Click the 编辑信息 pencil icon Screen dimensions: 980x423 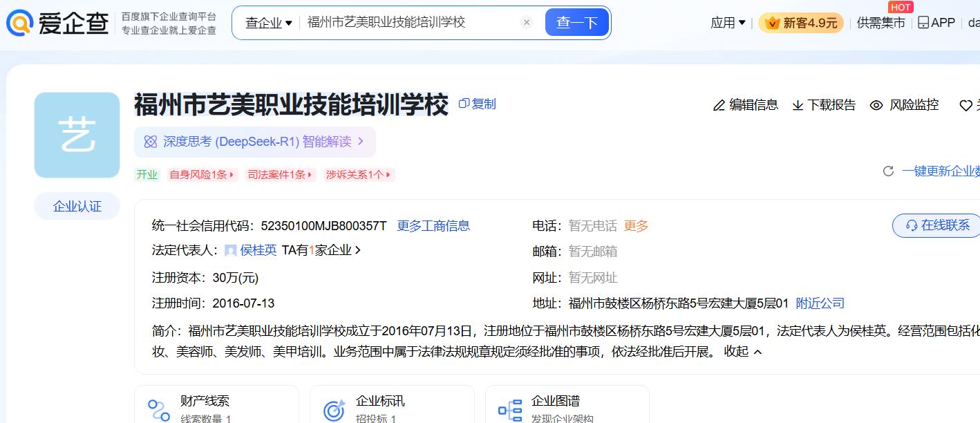point(719,106)
